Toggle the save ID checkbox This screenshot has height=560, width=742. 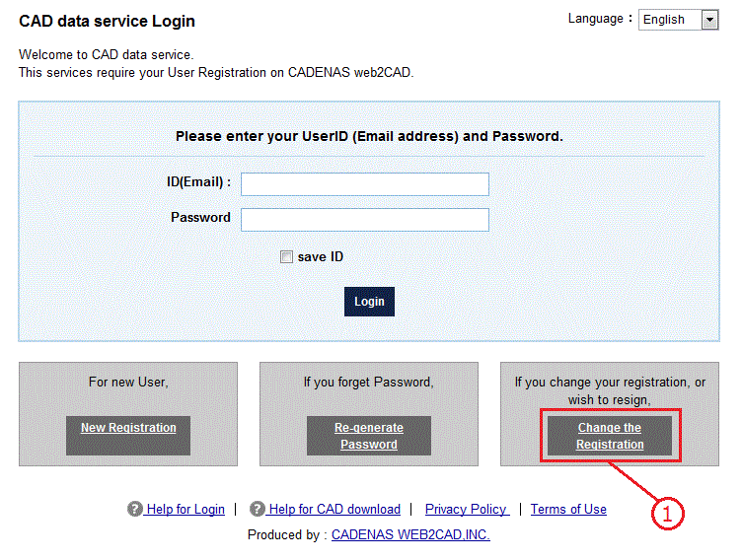287,257
